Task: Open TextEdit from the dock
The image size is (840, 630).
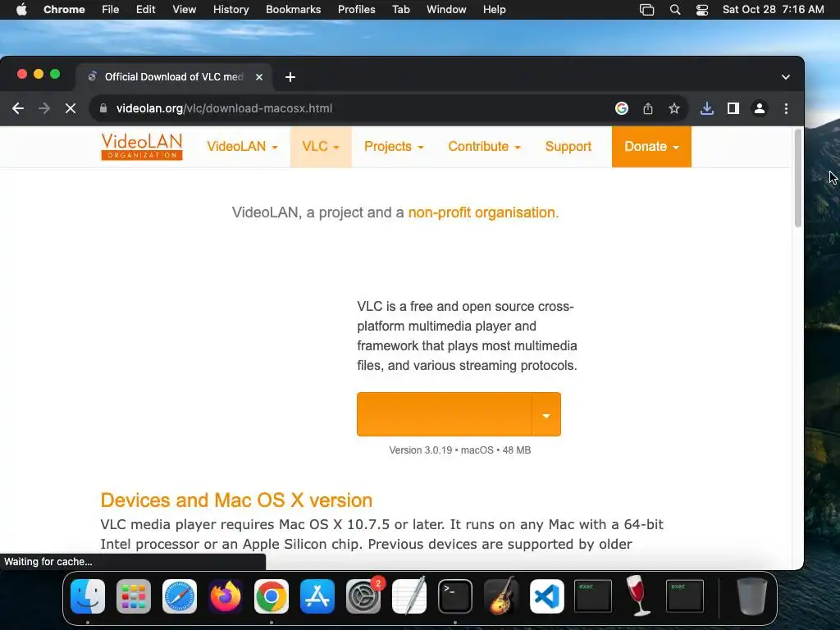Action: [409, 596]
